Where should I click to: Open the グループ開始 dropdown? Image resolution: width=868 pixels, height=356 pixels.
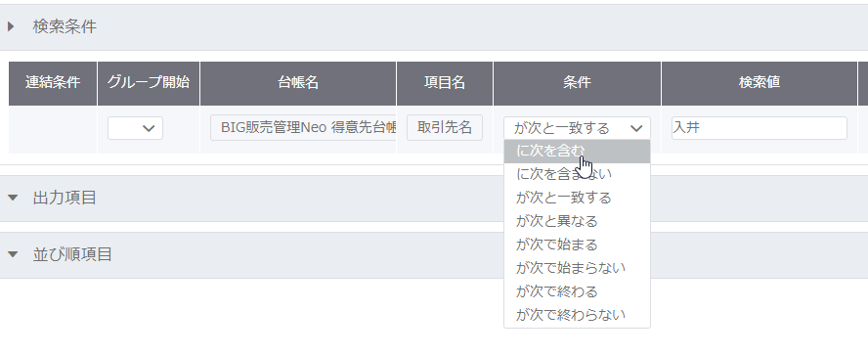135,128
